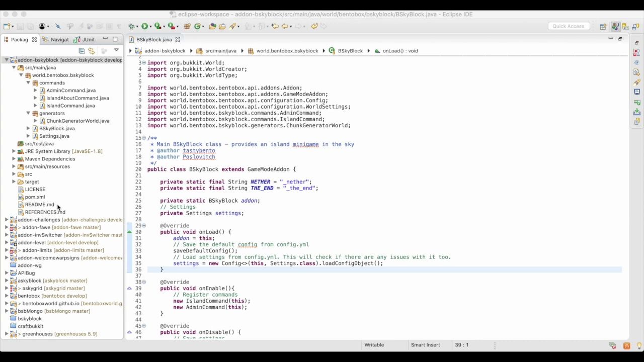Open Package Explorer view menu triangle
This screenshot has width=644, height=362.
(x=116, y=50)
